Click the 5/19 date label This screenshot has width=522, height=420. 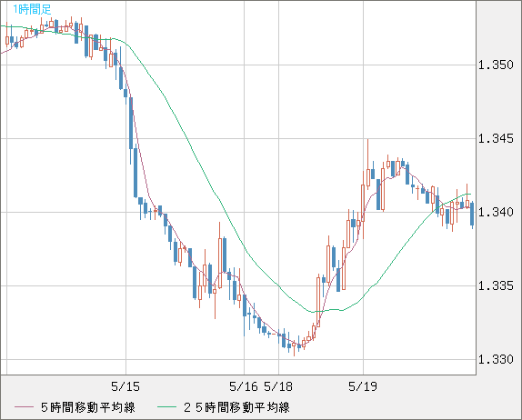click(x=363, y=386)
